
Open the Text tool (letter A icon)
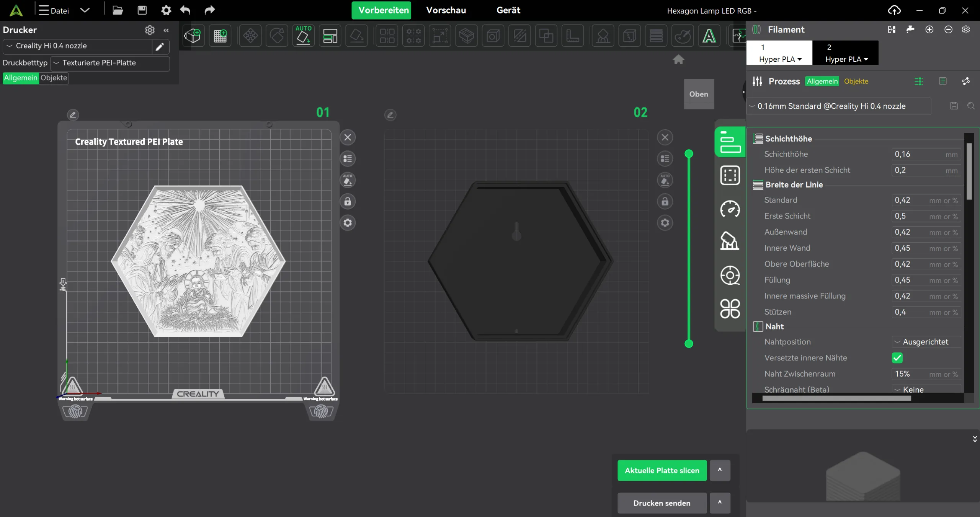coord(710,36)
